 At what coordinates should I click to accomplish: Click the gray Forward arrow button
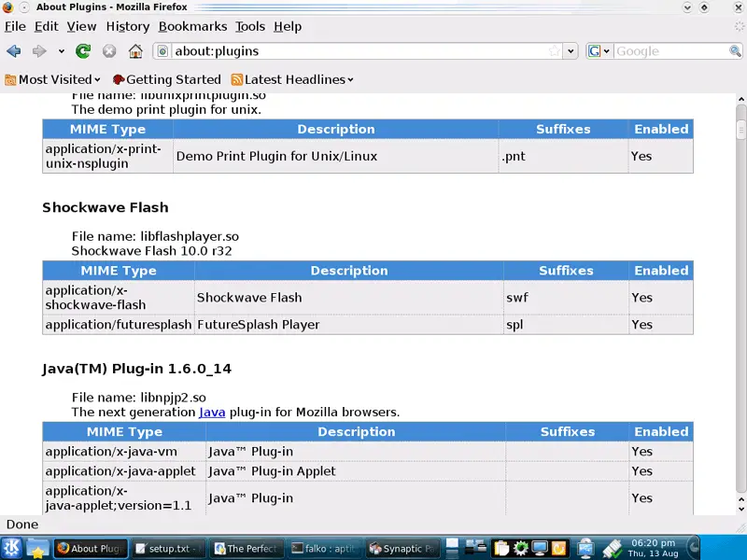pos(39,51)
